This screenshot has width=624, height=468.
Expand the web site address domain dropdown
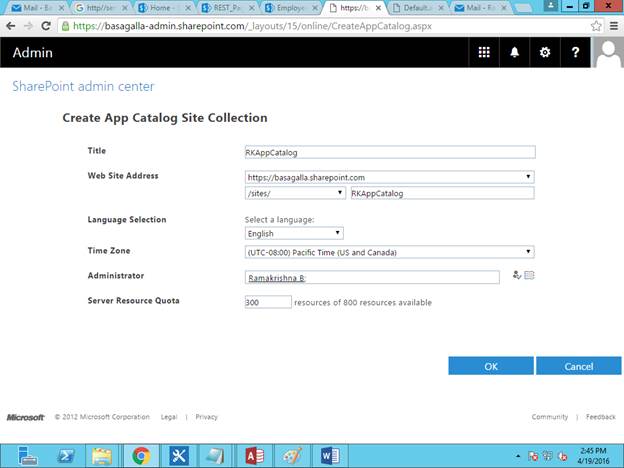pyautogui.click(x=389, y=177)
